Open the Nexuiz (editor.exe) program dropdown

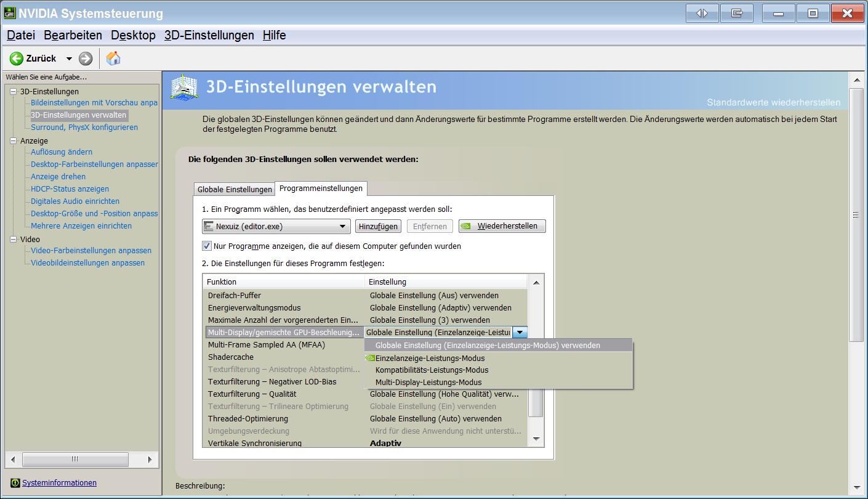tap(276, 226)
